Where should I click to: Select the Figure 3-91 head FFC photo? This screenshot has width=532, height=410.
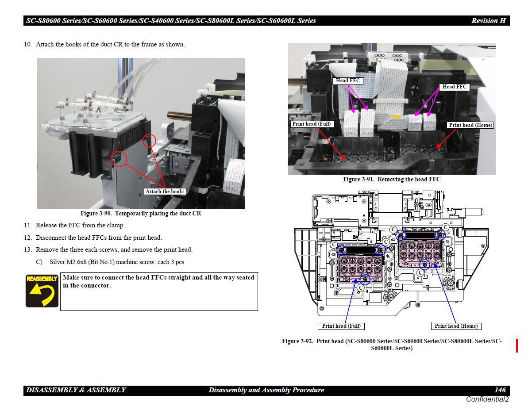click(392, 109)
